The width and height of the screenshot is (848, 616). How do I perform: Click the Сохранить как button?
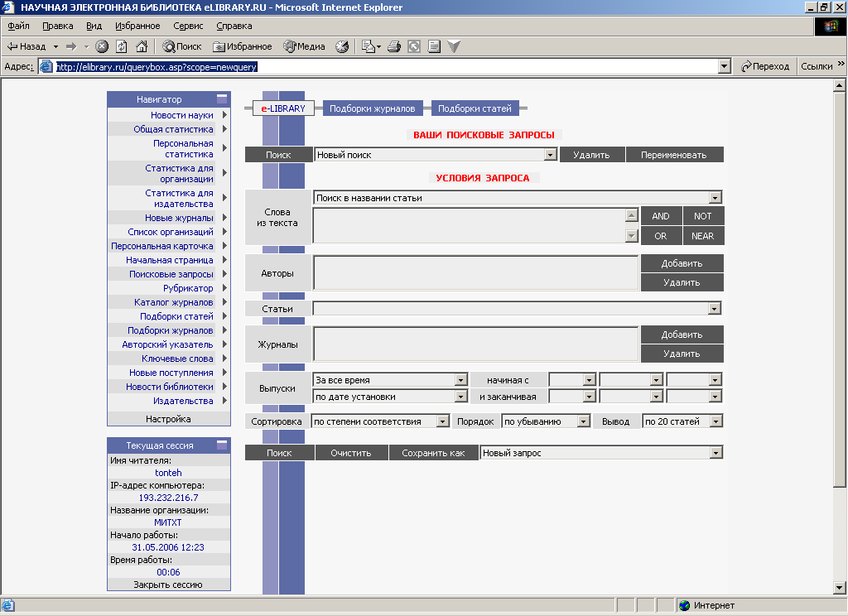click(433, 453)
